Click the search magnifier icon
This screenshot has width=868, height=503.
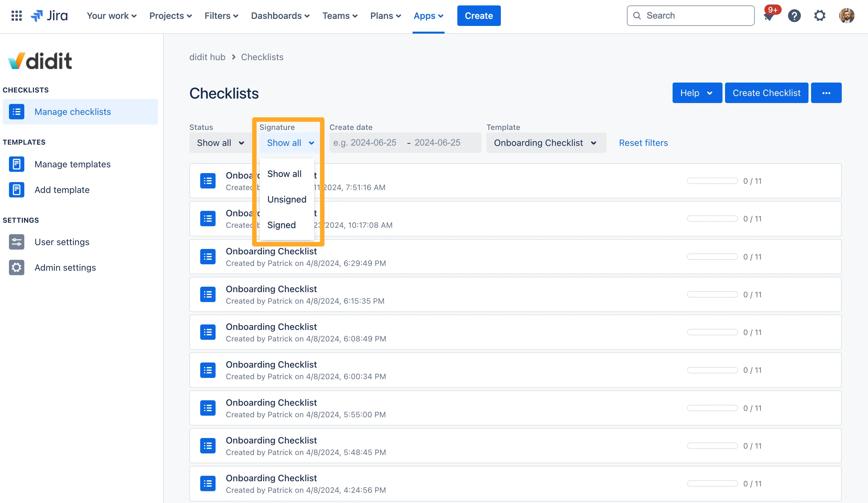point(637,15)
